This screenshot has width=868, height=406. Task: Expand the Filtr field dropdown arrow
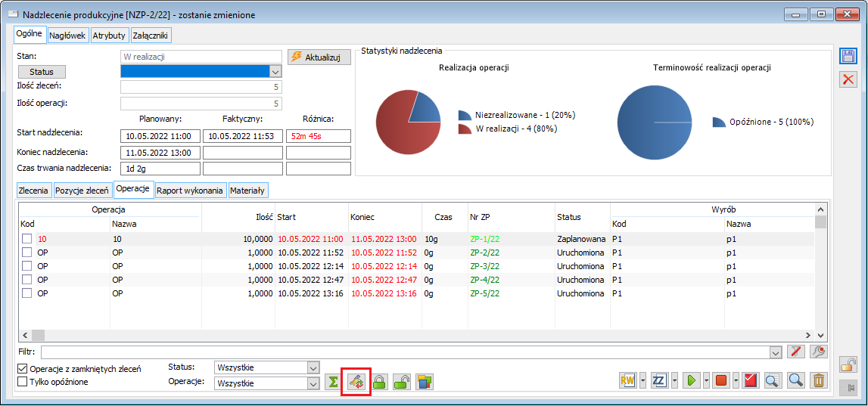coord(776,352)
